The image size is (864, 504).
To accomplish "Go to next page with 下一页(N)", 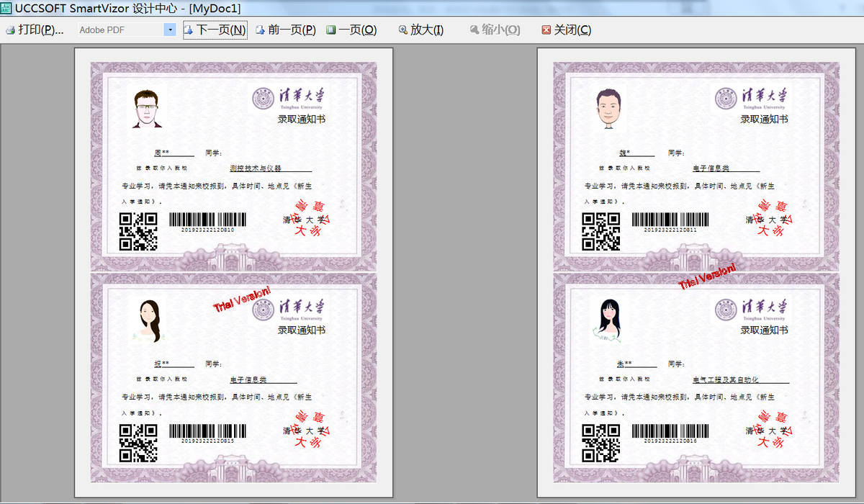I will [x=215, y=30].
